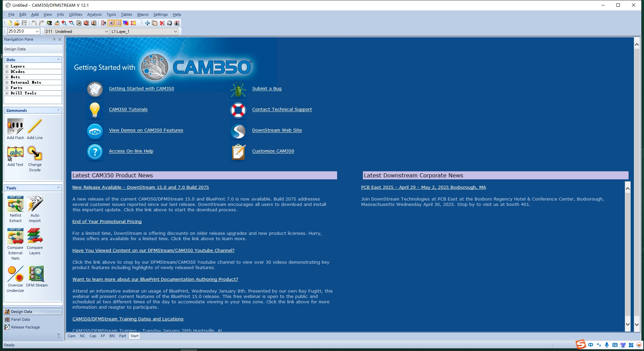This screenshot has height=351, width=644.
Task: Click the main page scrollbar up arrow
Action: tap(637, 44)
